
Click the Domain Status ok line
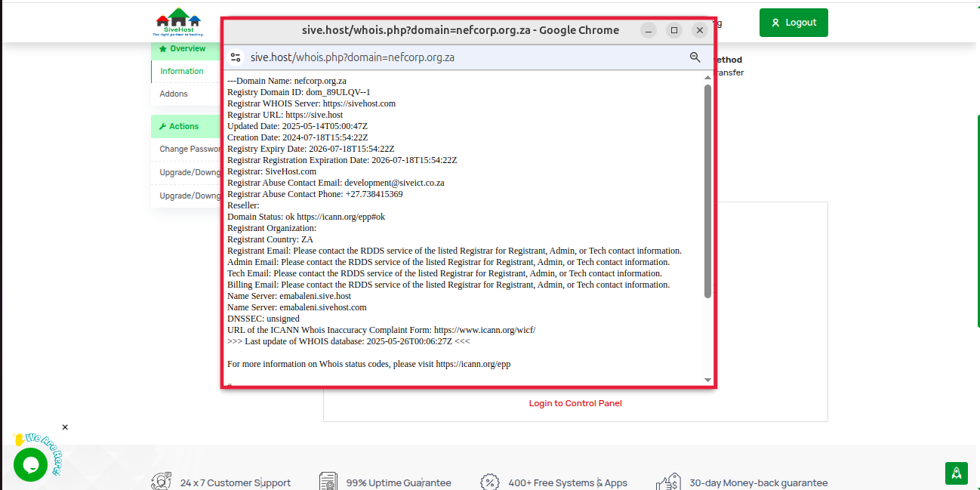pyautogui.click(x=306, y=217)
